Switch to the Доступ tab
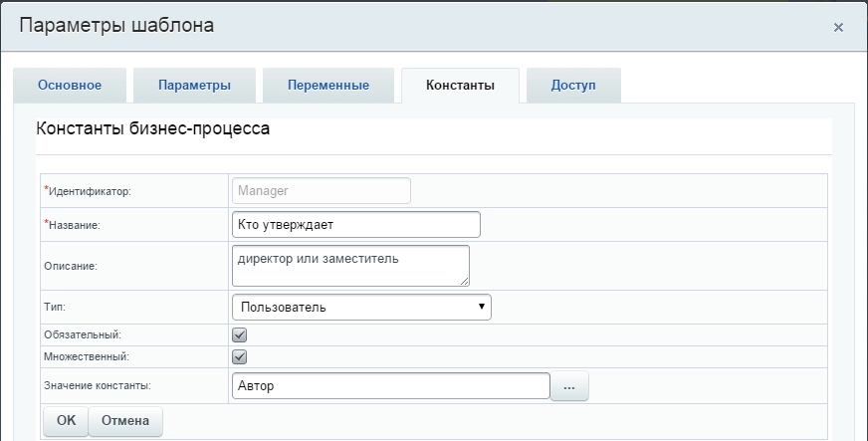 pyautogui.click(x=573, y=86)
